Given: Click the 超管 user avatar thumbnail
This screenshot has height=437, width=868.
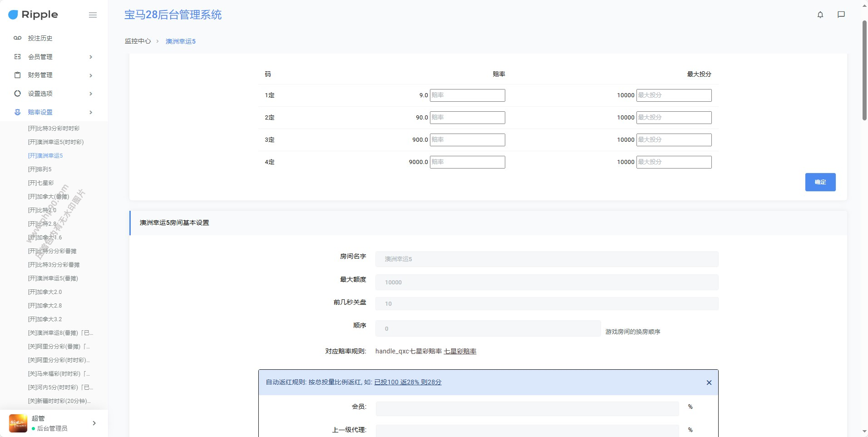Looking at the screenshot, I should pos(18,423).
